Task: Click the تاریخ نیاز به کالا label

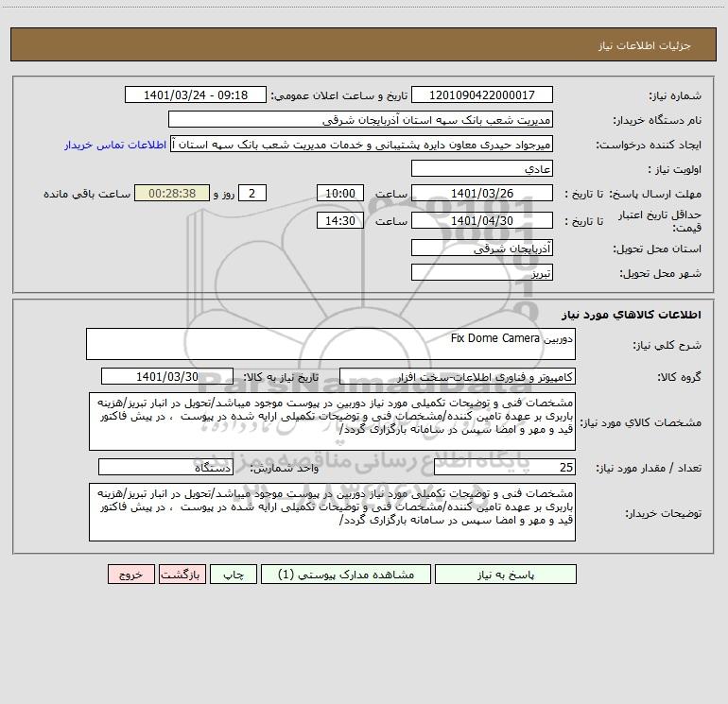Action: [x=282, y=377]
